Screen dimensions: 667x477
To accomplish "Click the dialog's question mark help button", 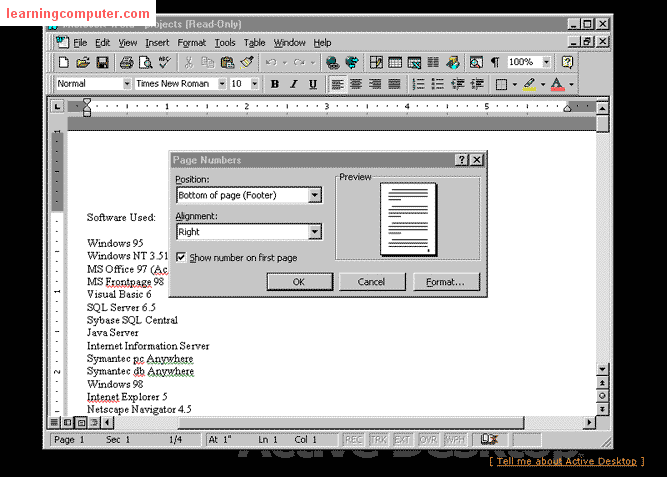I will (x=462, y=160).
